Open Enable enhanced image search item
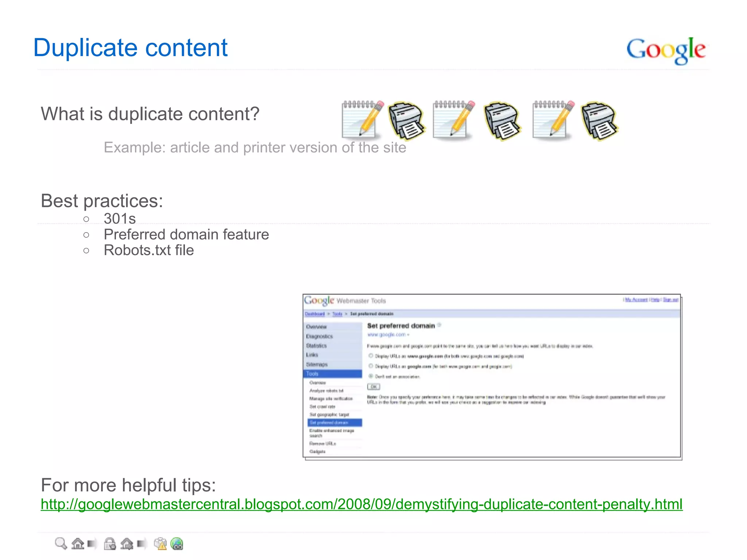Screen dimensions: 747x560 (x=332, y=433)
